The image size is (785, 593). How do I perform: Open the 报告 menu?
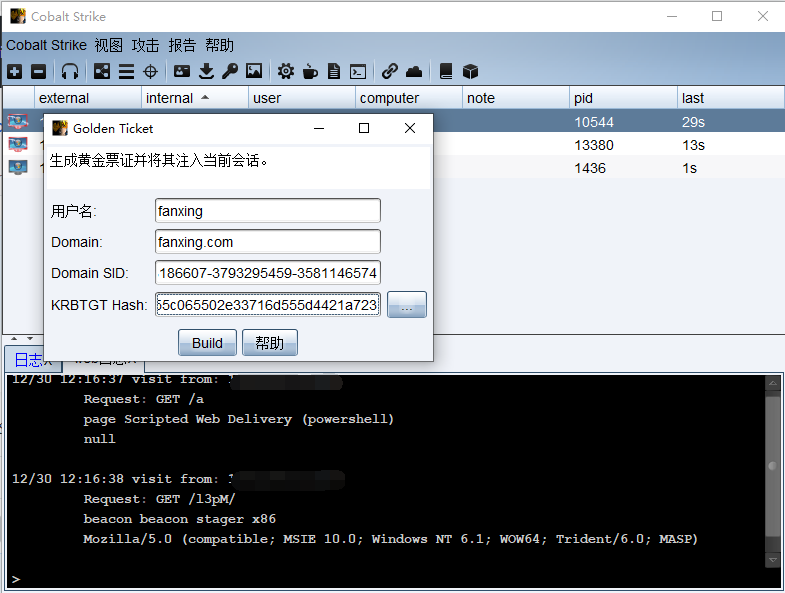pos(182,45)
